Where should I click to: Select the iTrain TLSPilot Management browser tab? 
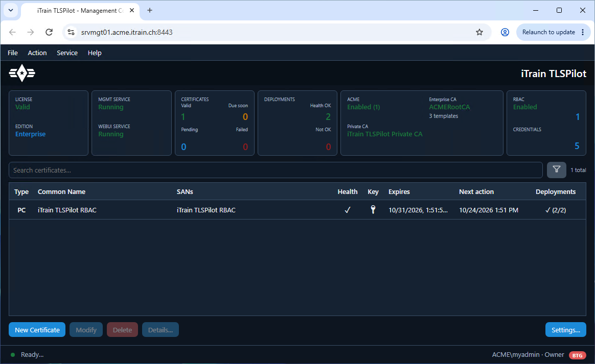coord(80,11)
